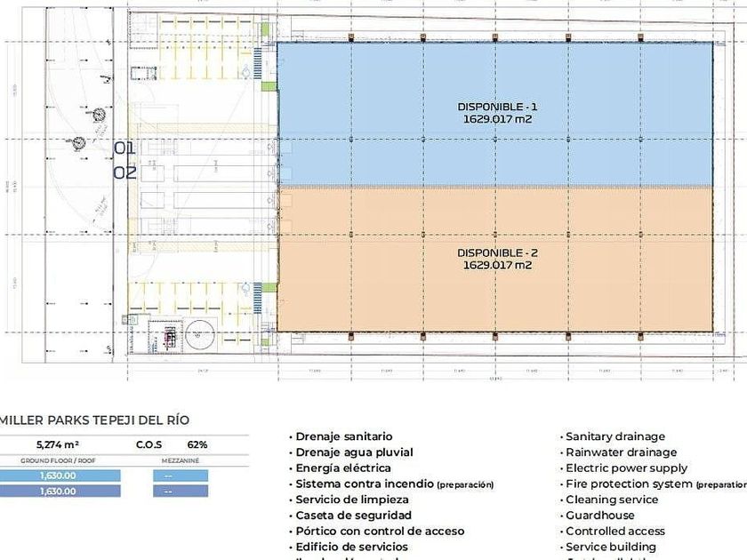Click the light blue 1,630.00 ground floor bar

click(60, 476)
